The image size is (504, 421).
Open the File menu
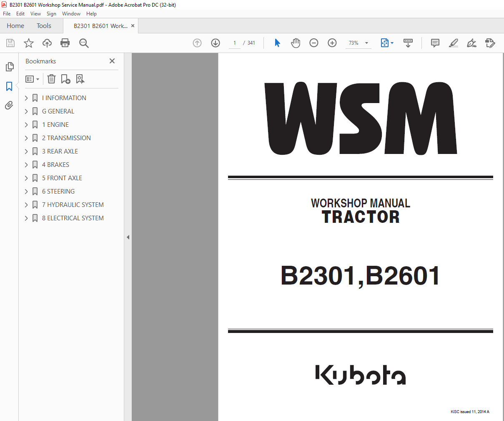coord(7,14)
